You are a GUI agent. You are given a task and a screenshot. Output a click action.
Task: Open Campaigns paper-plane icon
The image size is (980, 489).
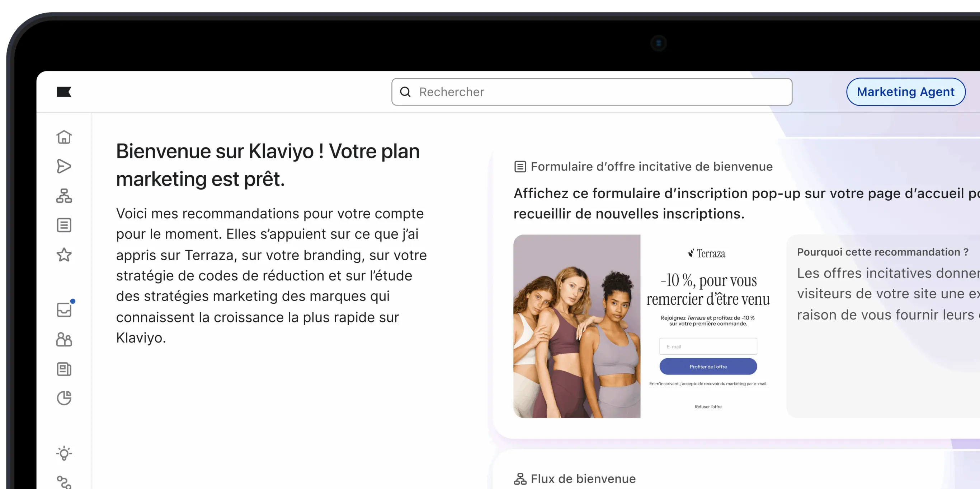64,166
